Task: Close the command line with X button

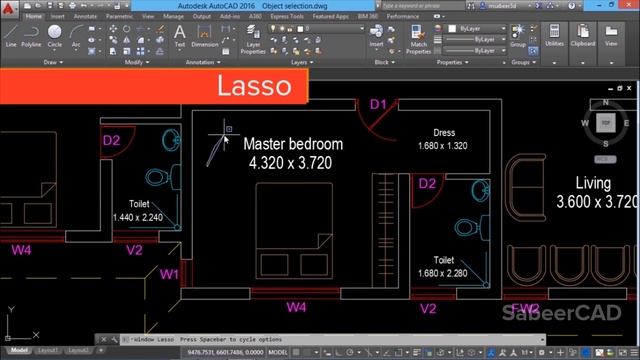Action: (104, 339)
